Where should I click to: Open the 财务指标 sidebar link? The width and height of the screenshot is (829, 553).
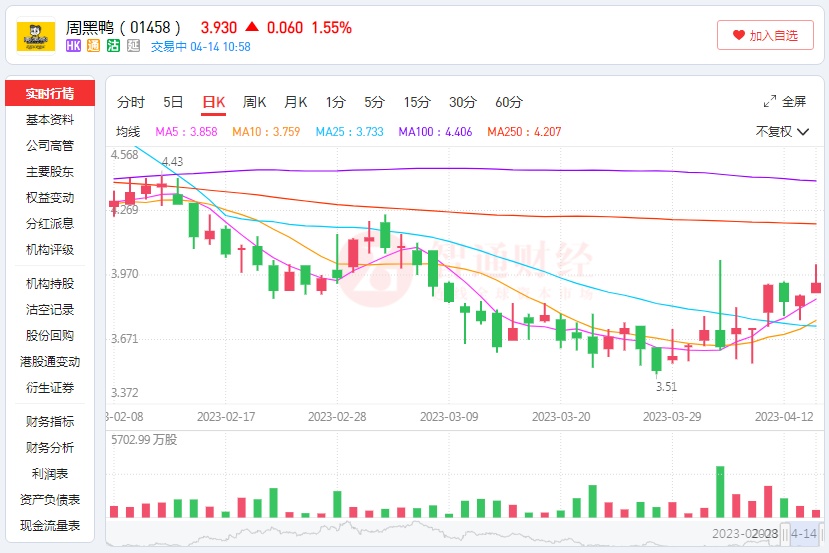50,421
